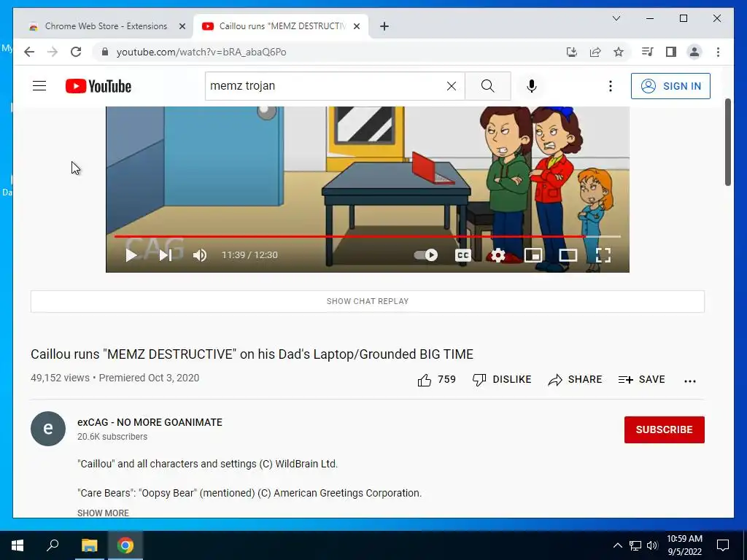Viewport: 747px width, 560px height.
Task: View site security lock info
Action: tap(105, 52)
